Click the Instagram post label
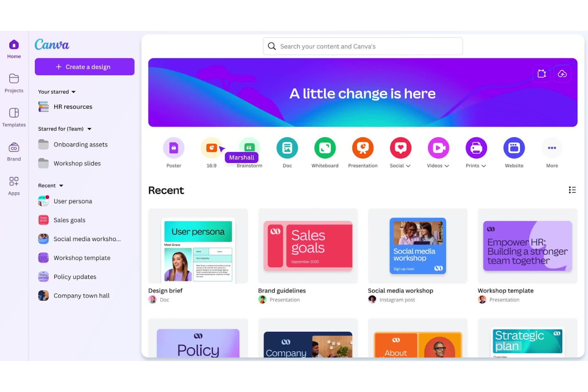This screenshot has height=392, width=588. (x=397, y=300)
